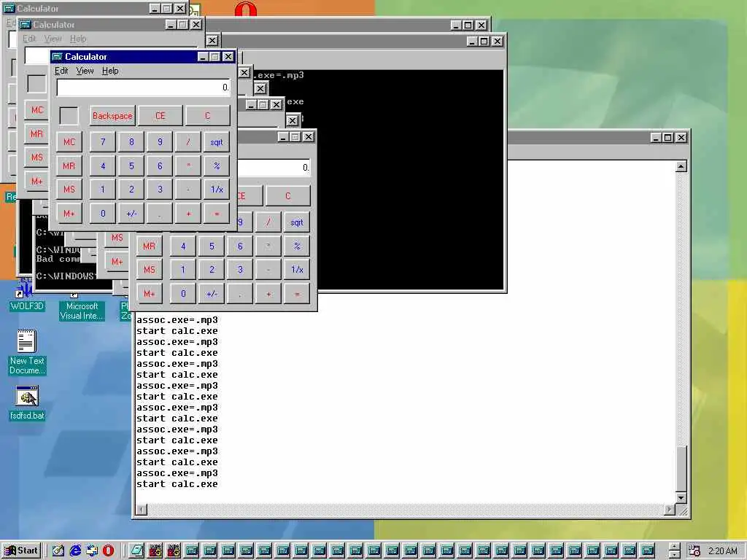Click Notepad horizontal scrollbar left arrow
This screenshot has height=560, width=747.
(x=142, y=510)
